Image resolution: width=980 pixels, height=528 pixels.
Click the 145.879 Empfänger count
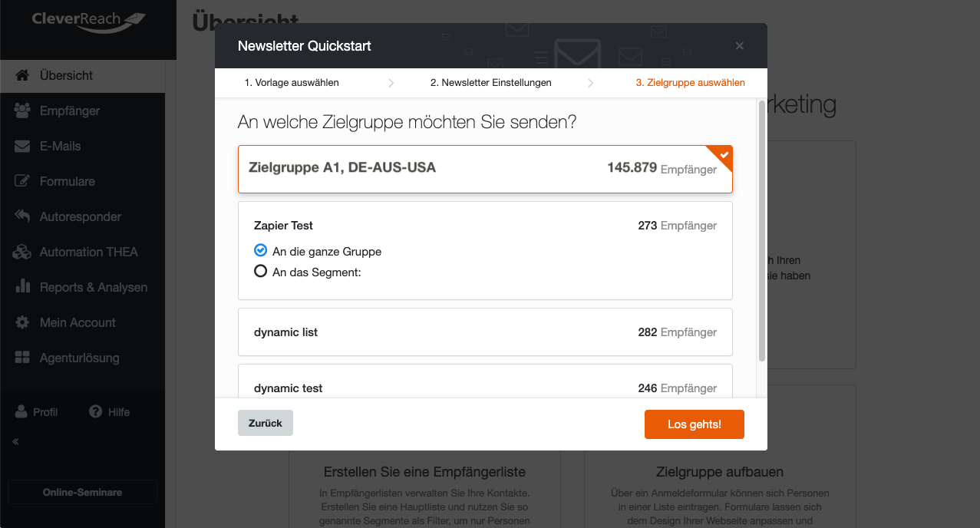[x=662, y=168]
